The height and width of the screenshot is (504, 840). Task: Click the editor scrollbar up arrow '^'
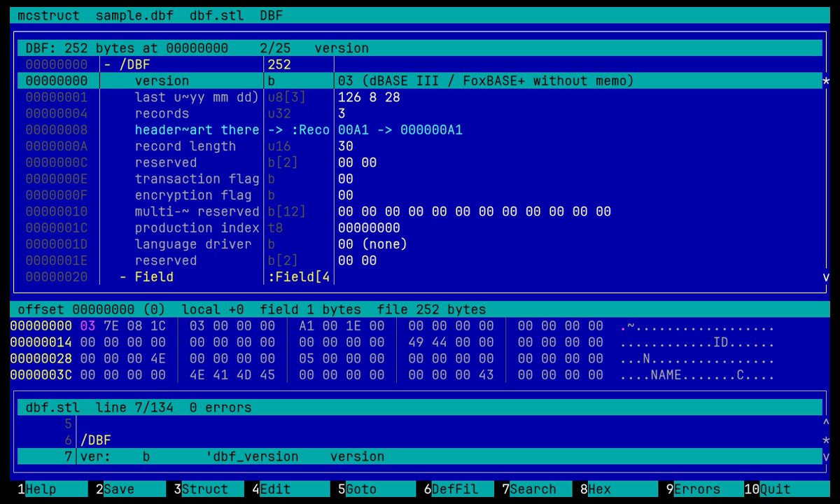826,424
